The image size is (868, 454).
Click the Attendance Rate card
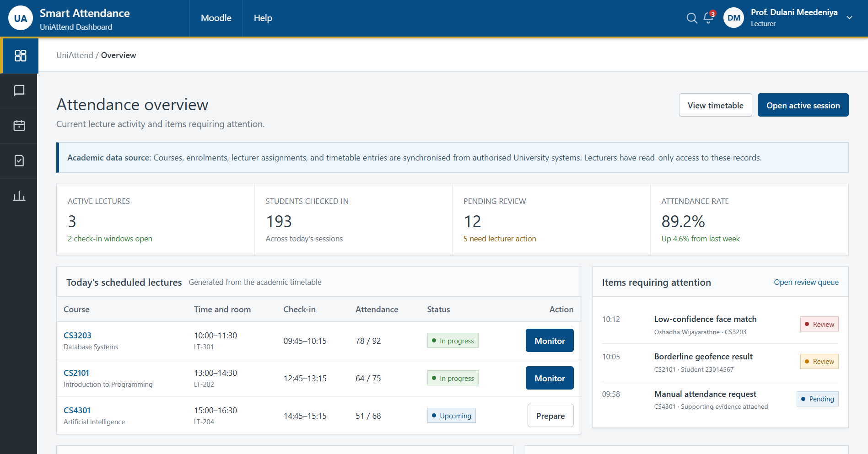coord(749,219)
